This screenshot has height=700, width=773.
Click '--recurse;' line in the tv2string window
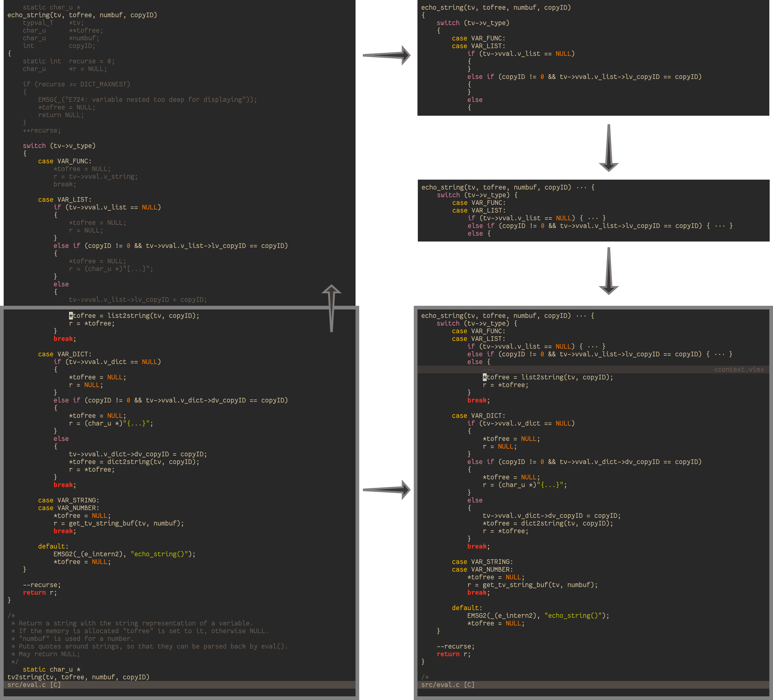(42, 585)
